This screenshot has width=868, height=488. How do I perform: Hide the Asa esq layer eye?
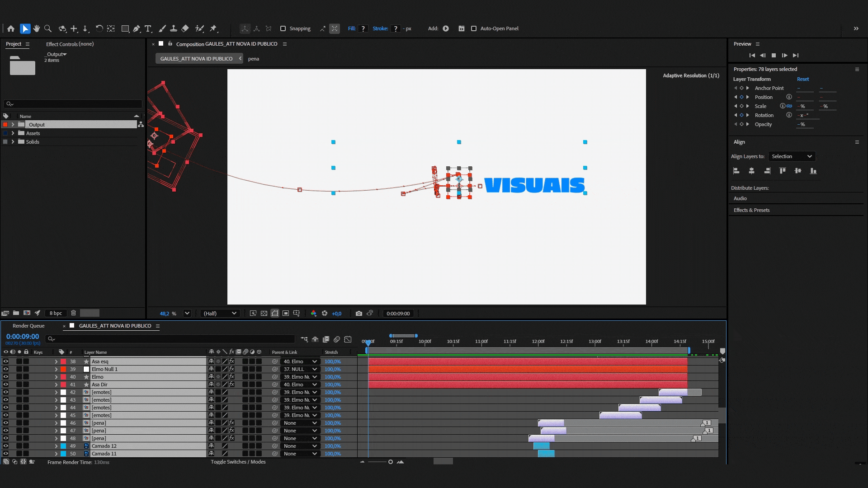point(5,361)
